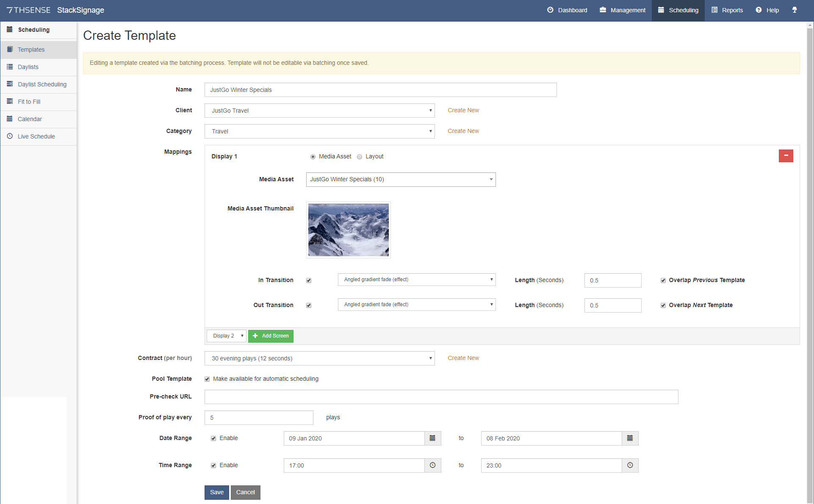The width and height of the screenshot is (814, 504).
Task: Click the Daylists sidebar icon
Action: pos(10,67)
